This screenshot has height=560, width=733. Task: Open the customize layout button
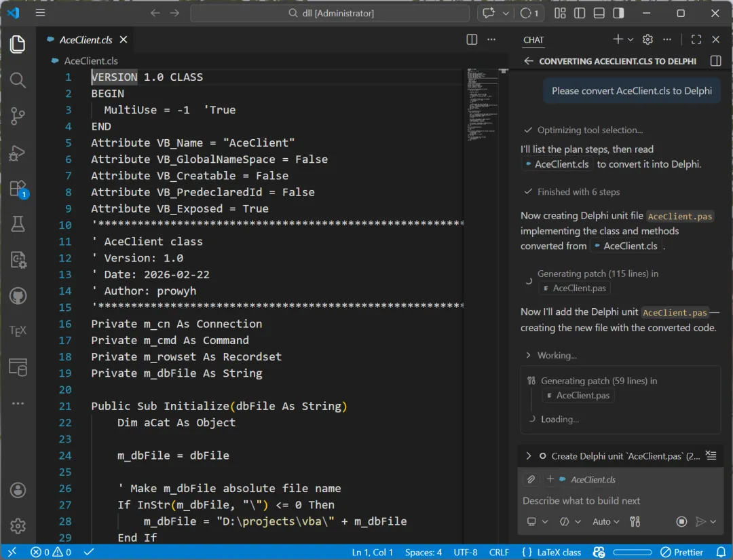click(x=560, y=13)
